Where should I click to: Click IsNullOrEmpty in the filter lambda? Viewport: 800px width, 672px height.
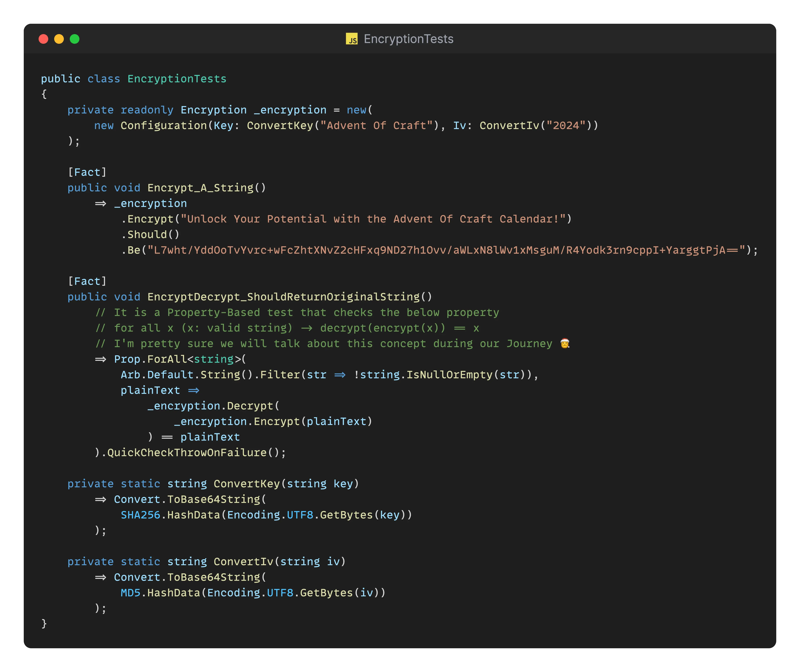click(x=449, y=375)
